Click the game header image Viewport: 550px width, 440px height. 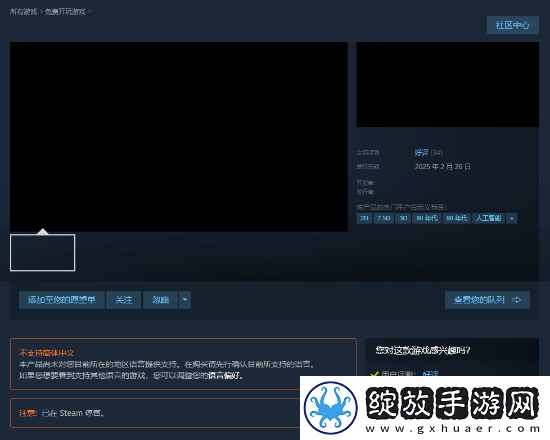click(448, 85)
